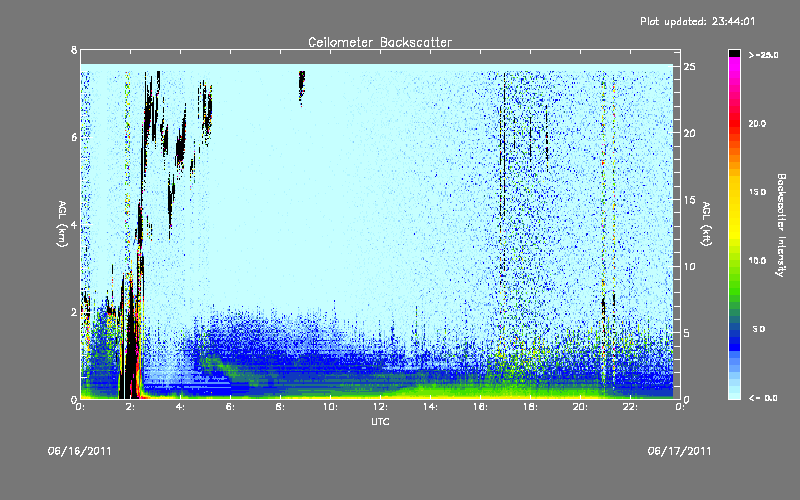
Task: Click the "22:" UTC time tick
Action: [x=630, y=407]
